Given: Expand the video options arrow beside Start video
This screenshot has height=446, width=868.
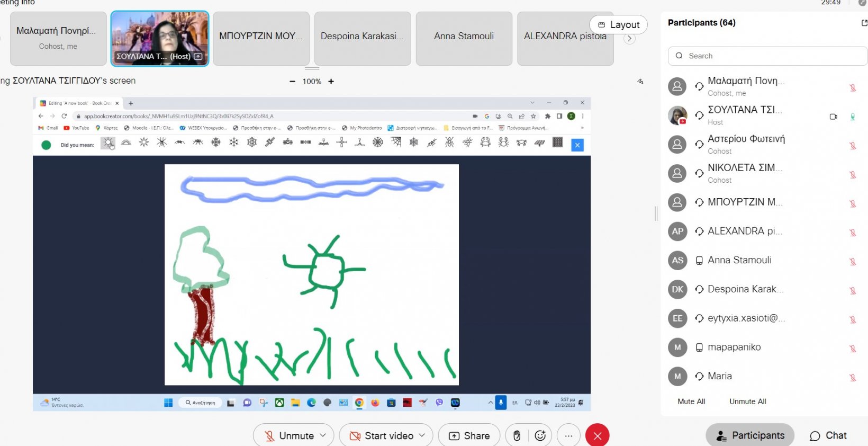Looking at the screenshot, I should [x=422, y=435].
